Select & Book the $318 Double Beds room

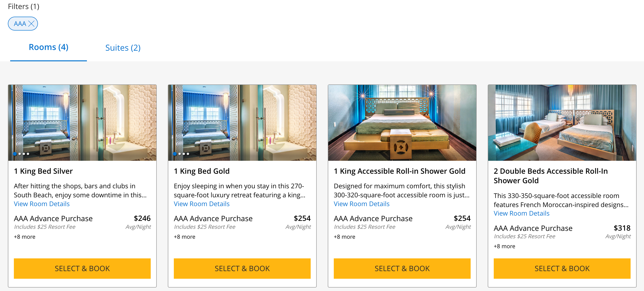[562, 268]
